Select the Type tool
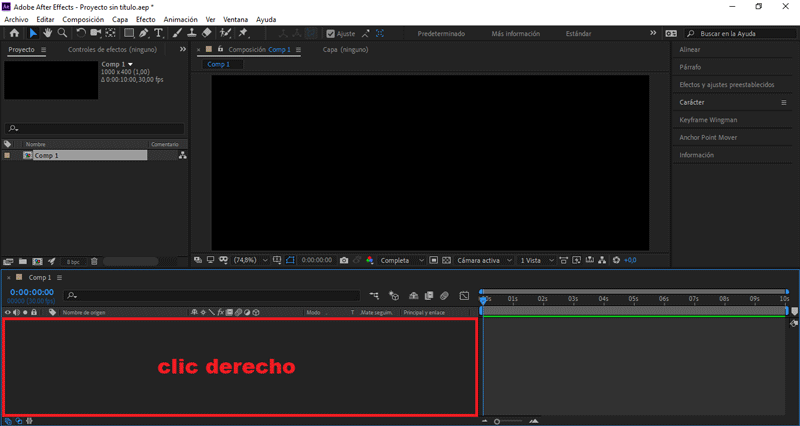The width and height of the screenshot is (800, 426). [159, 33]
